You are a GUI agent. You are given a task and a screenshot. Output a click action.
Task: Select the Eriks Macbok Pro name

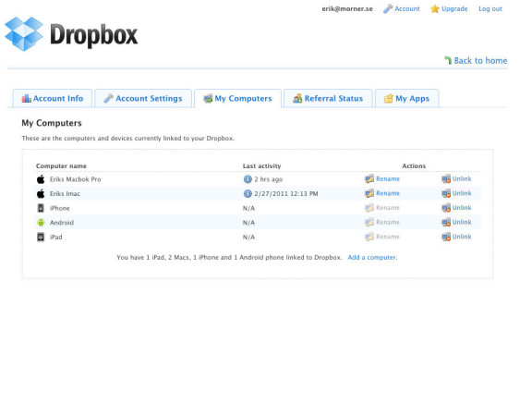(76, 179)
